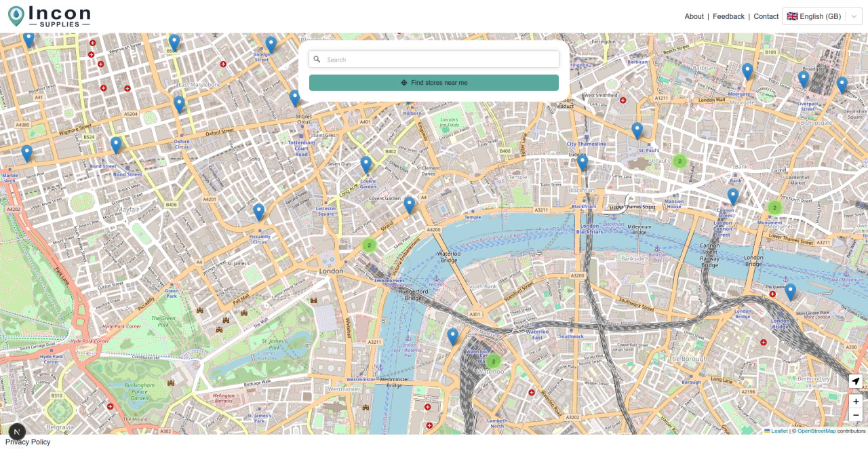Click the store search input field
Viewport: 868px width, 449px height.
[434, 60]
